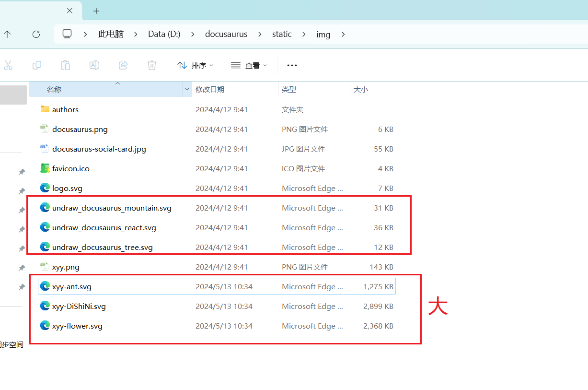Click the ICO 图片文件 type cell
This screenshot has width=588, height=390.
pos(303,168)
